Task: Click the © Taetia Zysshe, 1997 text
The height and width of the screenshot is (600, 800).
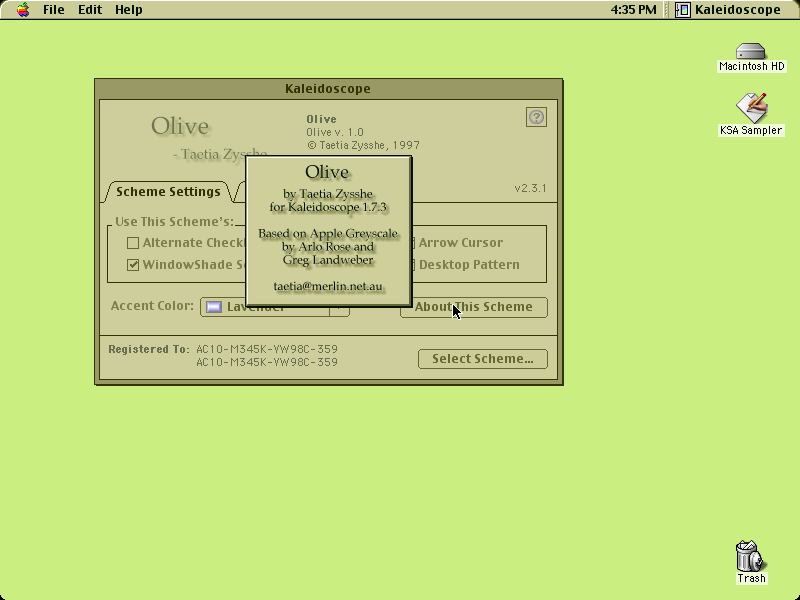Action: tap(363, 145)
